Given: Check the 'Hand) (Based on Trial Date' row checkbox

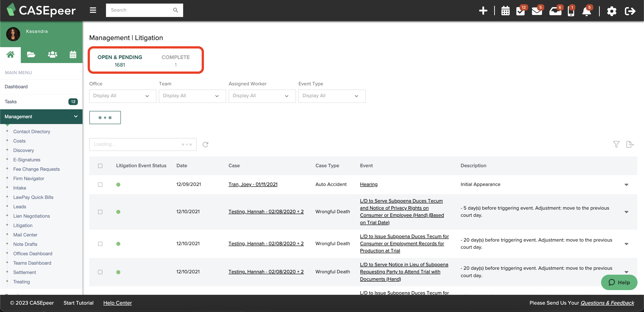Looking at the screenshot, I should tap(100, 212).
